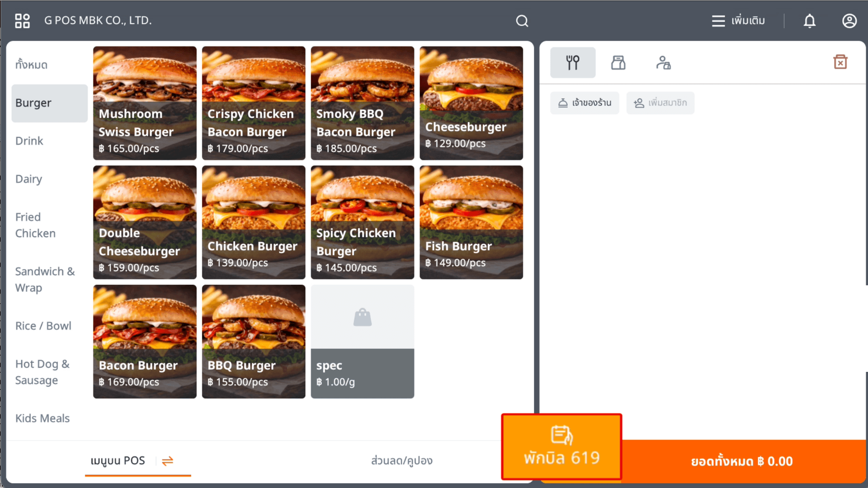Open held bills พักบิล 619
This screenshot has width=868, height=488.
[x=562, y=446]
